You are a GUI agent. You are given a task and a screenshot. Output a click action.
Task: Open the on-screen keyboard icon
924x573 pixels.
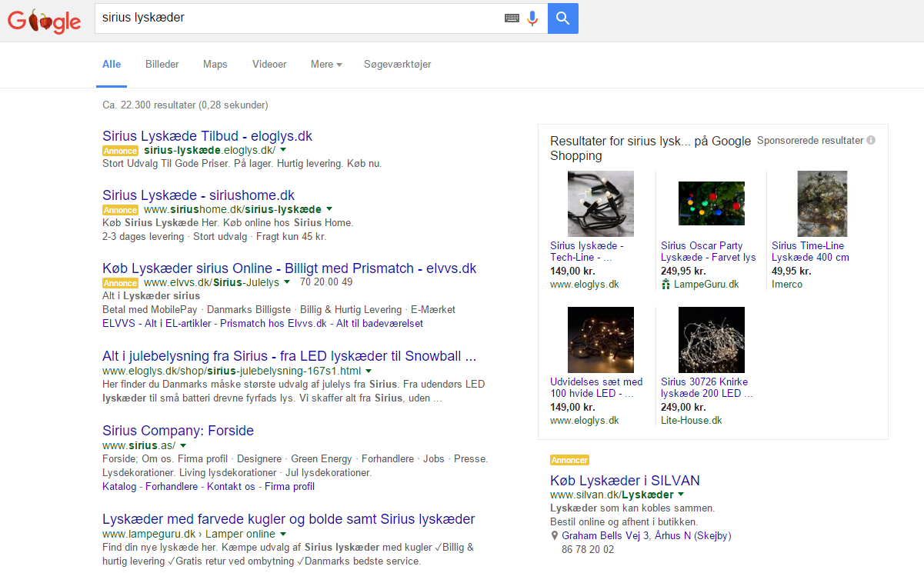[512, 18]
